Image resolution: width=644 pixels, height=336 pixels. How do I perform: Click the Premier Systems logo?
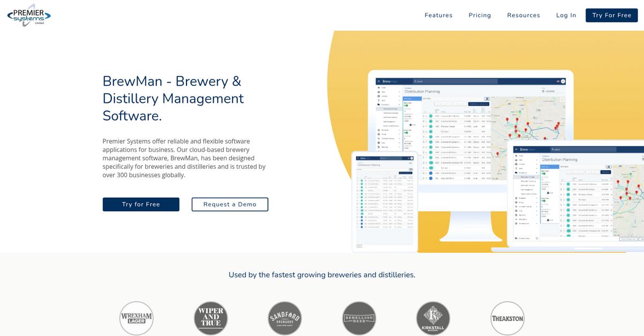tap(29, 15)
